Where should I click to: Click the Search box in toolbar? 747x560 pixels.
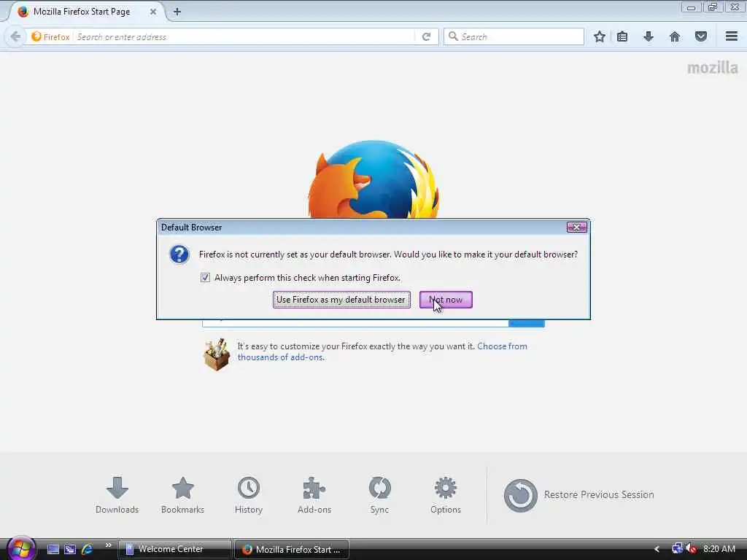514,36
